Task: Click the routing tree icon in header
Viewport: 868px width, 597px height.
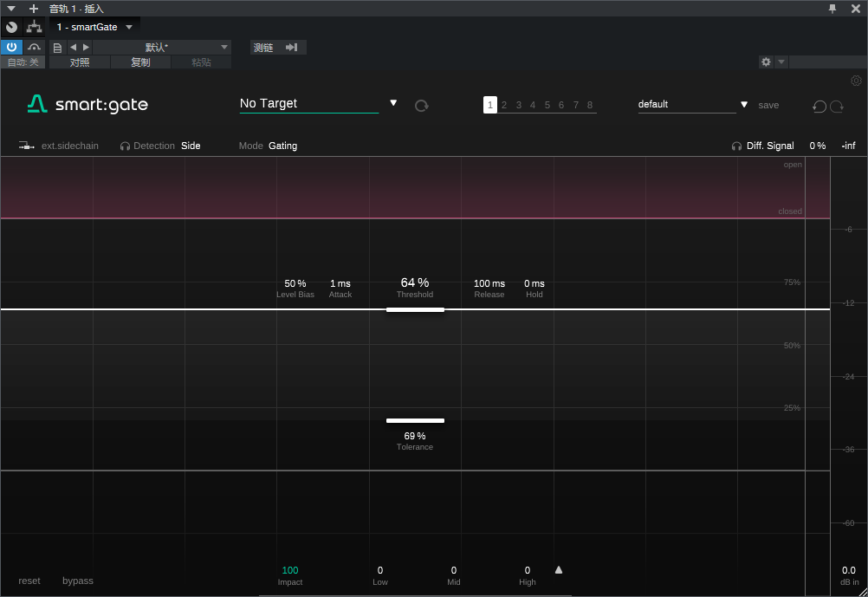Action: 35,27
